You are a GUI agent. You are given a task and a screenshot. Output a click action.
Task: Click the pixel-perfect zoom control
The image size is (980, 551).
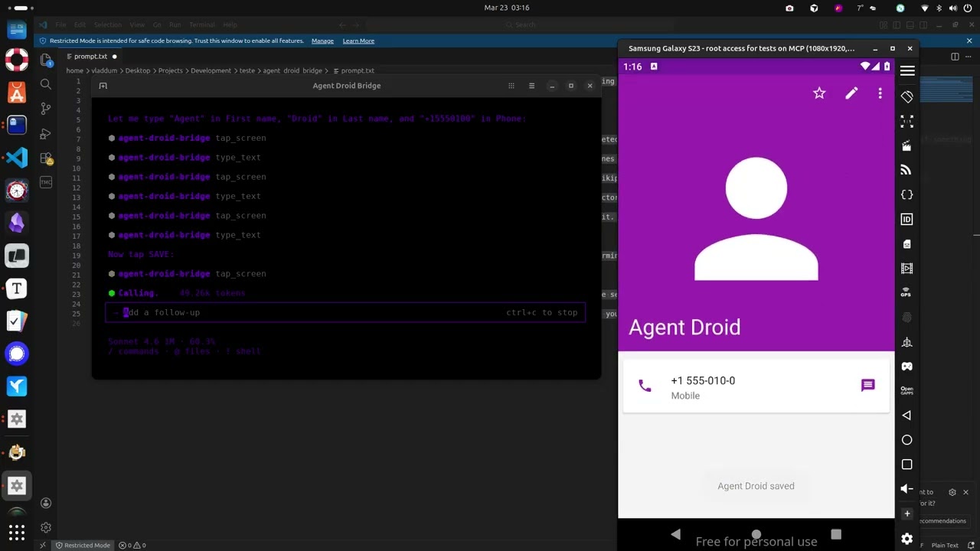(x=906, y=120)
